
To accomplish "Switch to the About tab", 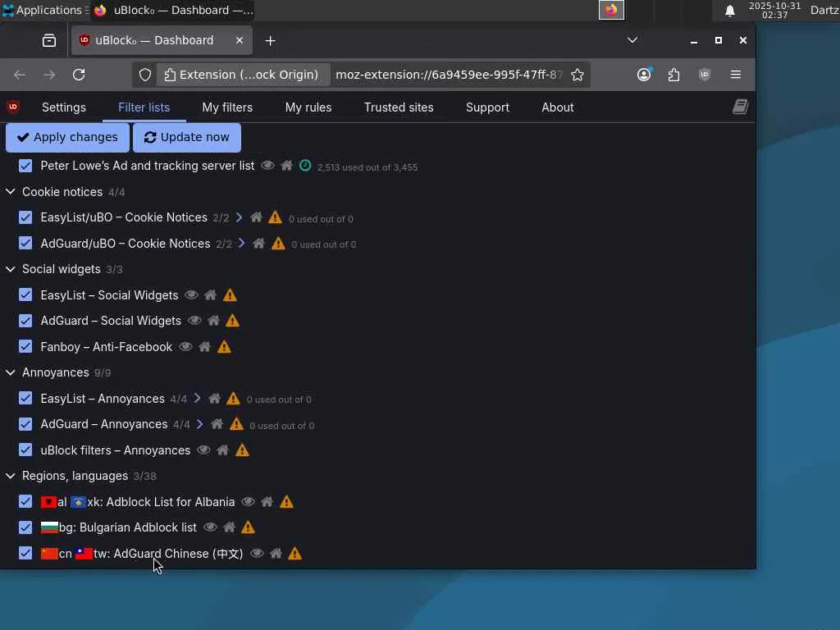I will click(x=557, y=107).
